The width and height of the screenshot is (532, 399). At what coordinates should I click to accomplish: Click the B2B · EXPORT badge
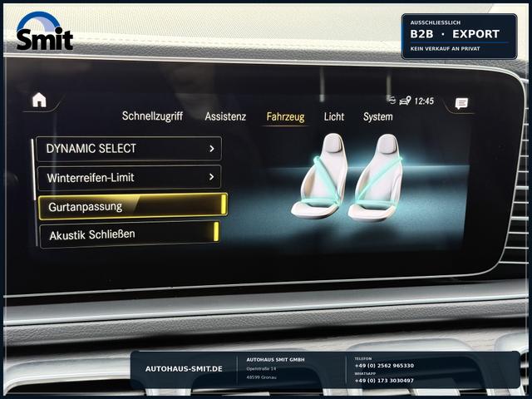coord(459,37)
